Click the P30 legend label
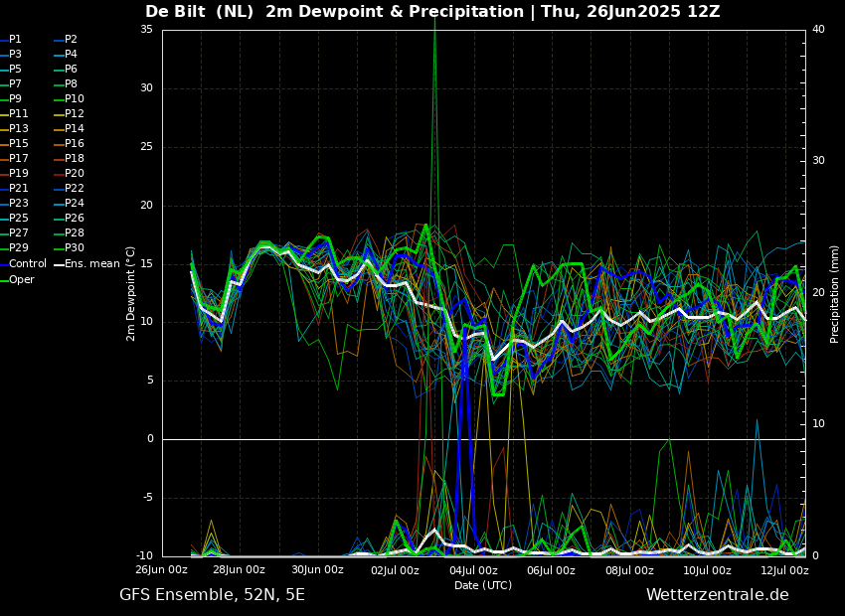Image resolution: width=845 pixels, height=616 pixels. 75,248
